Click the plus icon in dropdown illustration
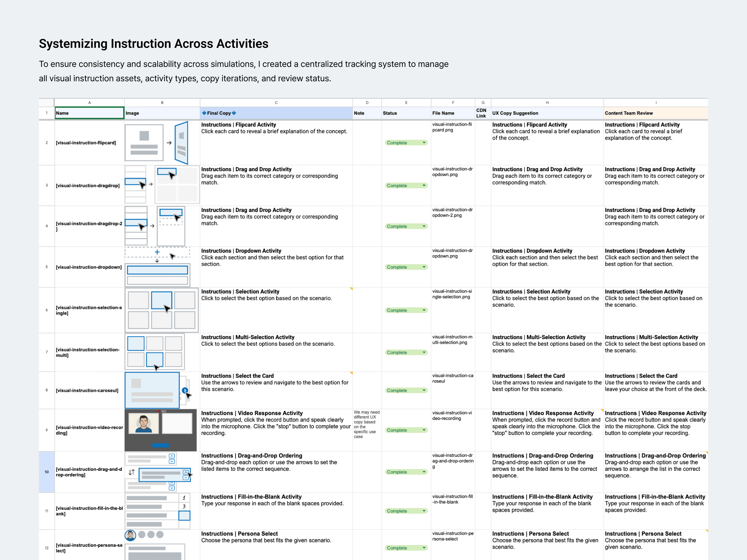 click(157, 252)
